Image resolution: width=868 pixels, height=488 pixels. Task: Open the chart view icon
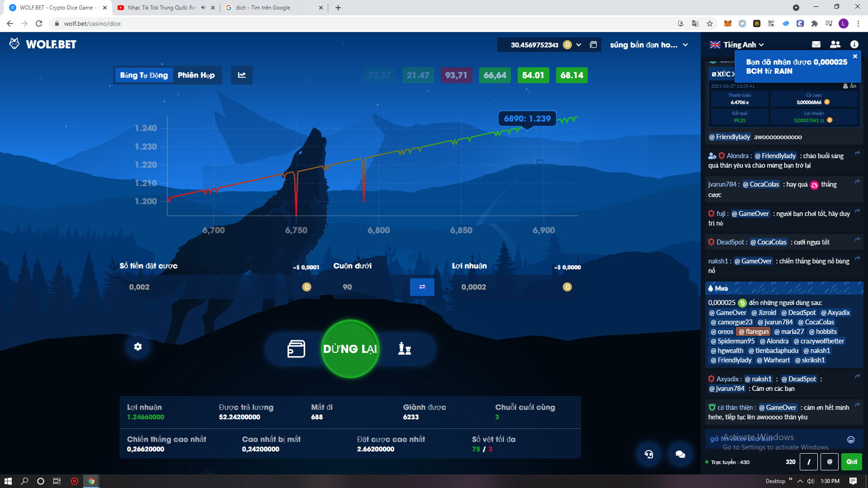pyautogui.click(x=242, y=75)
